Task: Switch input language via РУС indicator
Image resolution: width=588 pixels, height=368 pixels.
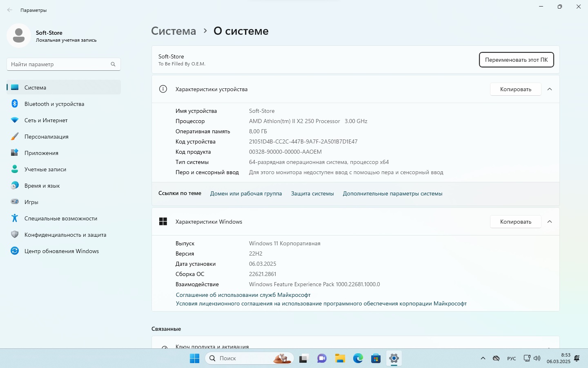Action: (x=512, y=359)
